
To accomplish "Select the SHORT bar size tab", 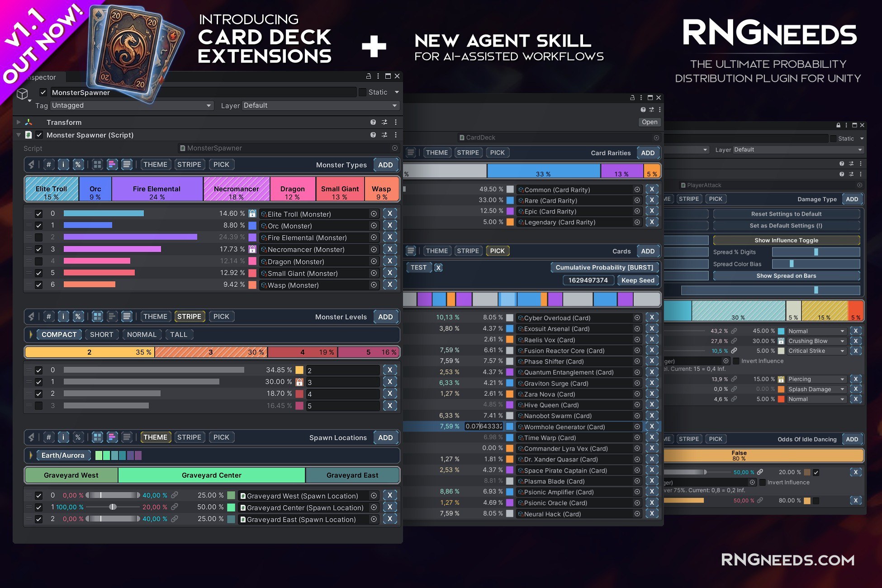I will coord(102,334).
